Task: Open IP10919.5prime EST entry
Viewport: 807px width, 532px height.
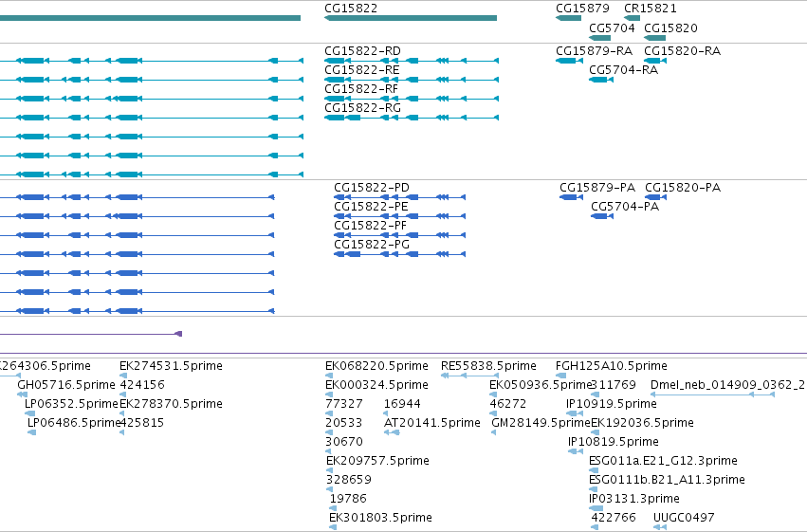Action: tap(612, 404)
